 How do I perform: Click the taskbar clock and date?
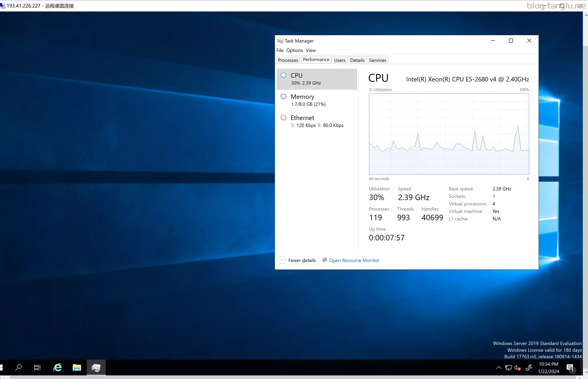(548, 368)
